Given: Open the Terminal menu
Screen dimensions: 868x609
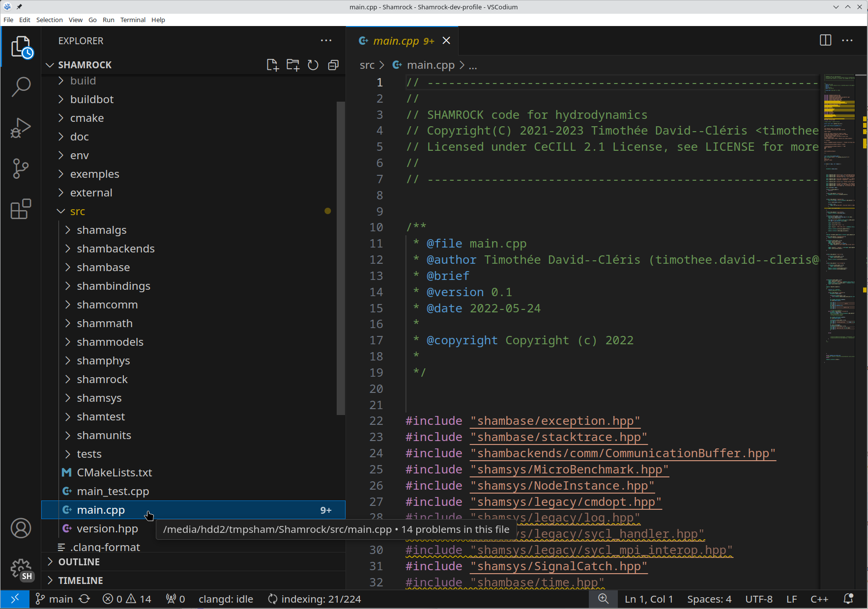Looking at the screenshot, I should tap(133, 20).
